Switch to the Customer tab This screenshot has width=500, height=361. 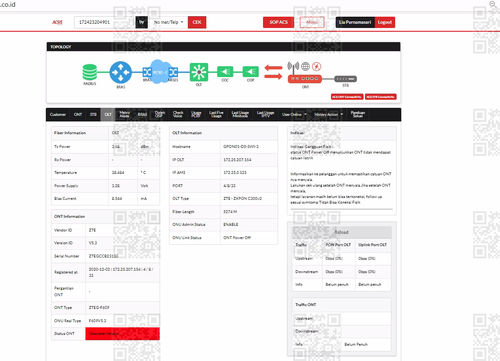pyautogui.click(x=58, y=114)
